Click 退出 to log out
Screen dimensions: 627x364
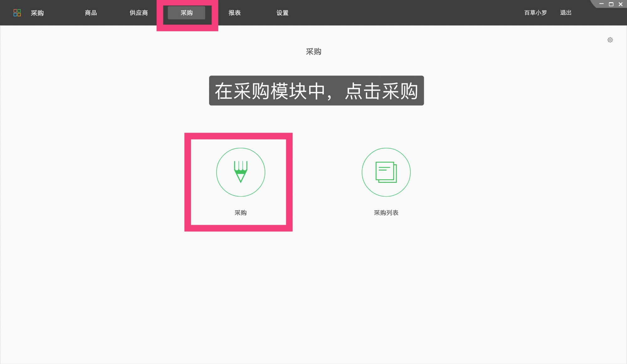pyautogui.click(x=565, y=13)
